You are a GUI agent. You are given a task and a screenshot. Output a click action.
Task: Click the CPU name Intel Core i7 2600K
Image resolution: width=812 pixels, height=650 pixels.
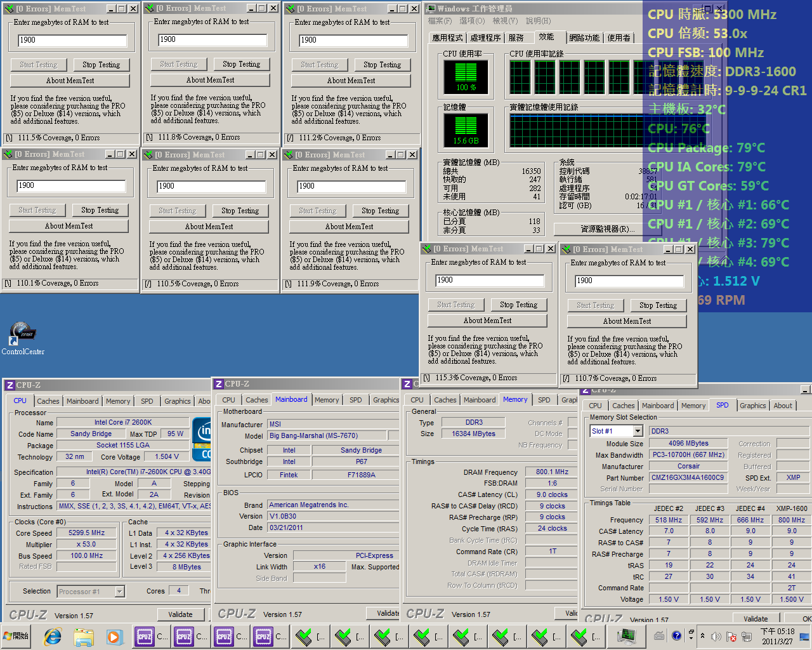point(123,422)
